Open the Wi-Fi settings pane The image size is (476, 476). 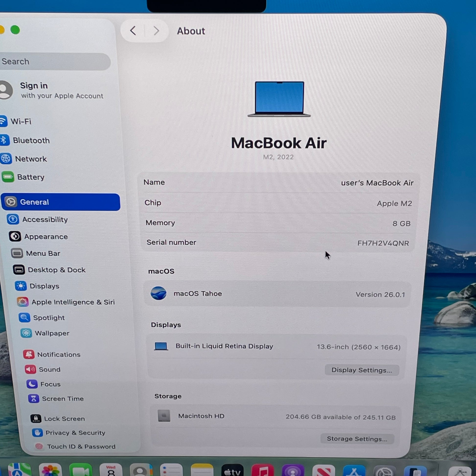click(20, 122)
